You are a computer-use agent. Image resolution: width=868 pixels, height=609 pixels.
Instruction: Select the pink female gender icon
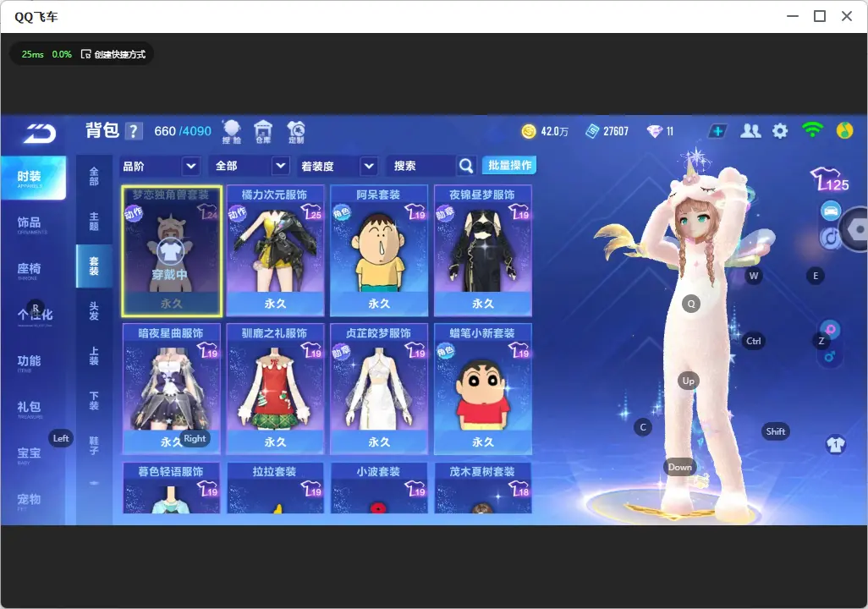coord(831,330)
